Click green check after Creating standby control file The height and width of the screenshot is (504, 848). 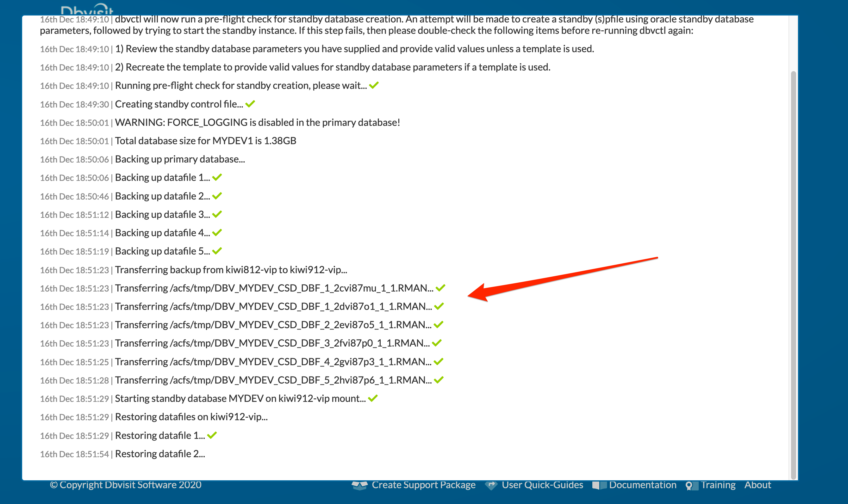250,104
